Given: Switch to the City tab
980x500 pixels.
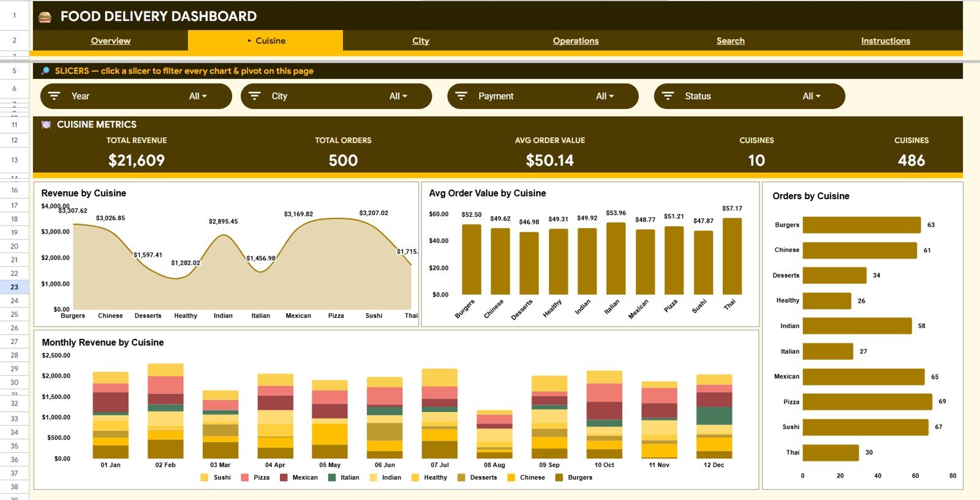Looking at the screenshot, I should [421, 40].
